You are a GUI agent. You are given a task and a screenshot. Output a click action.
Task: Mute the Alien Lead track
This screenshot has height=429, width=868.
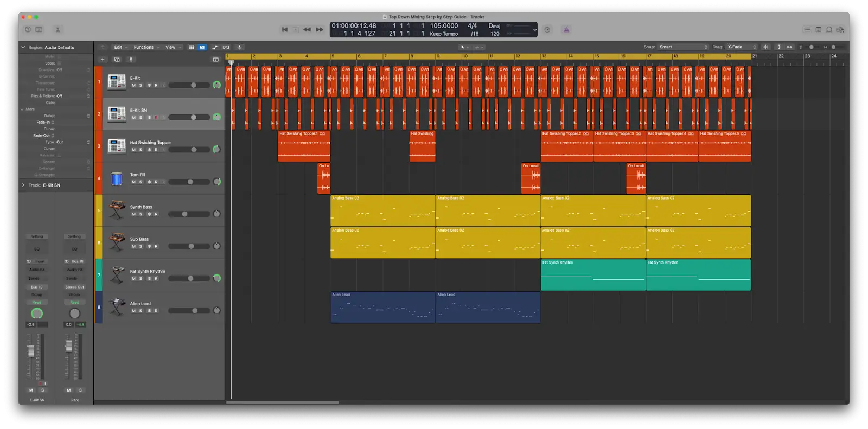[x=133, y=311]
